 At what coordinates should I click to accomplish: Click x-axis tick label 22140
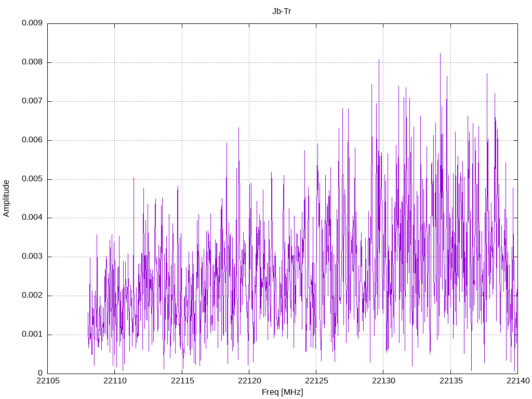518,381
